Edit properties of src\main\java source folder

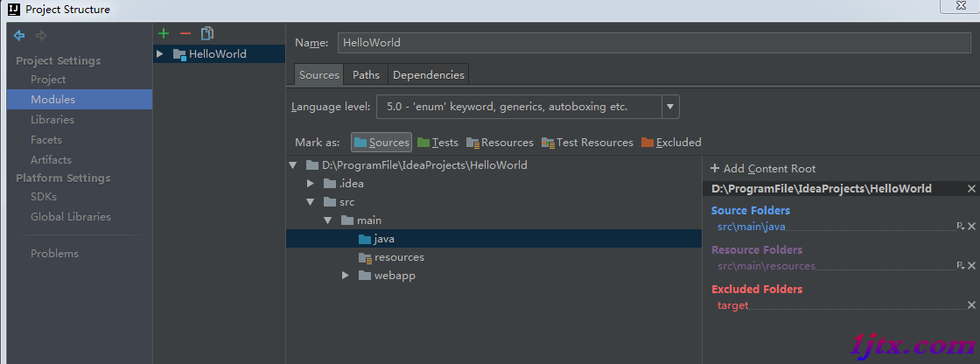click(x=961, y=227)
